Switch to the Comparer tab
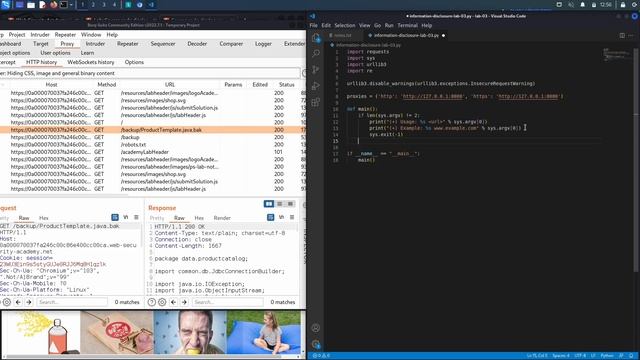 click(x=231, y=44)
